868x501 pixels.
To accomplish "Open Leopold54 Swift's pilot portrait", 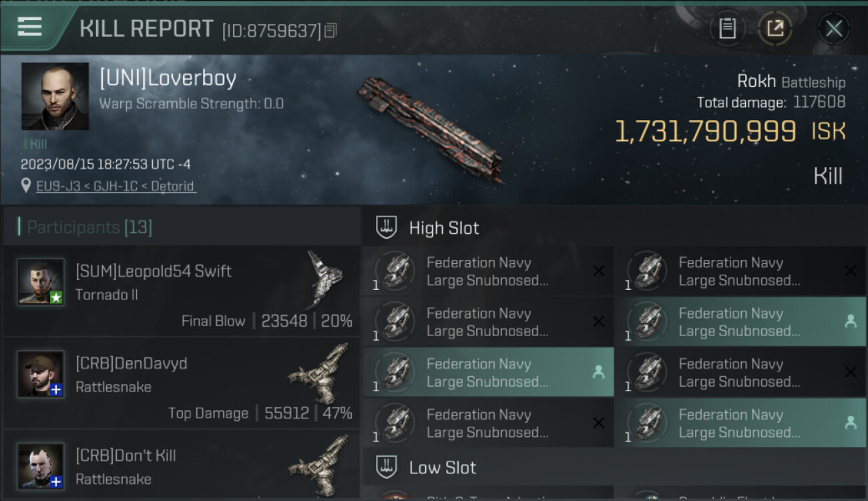I will (41, 282).
